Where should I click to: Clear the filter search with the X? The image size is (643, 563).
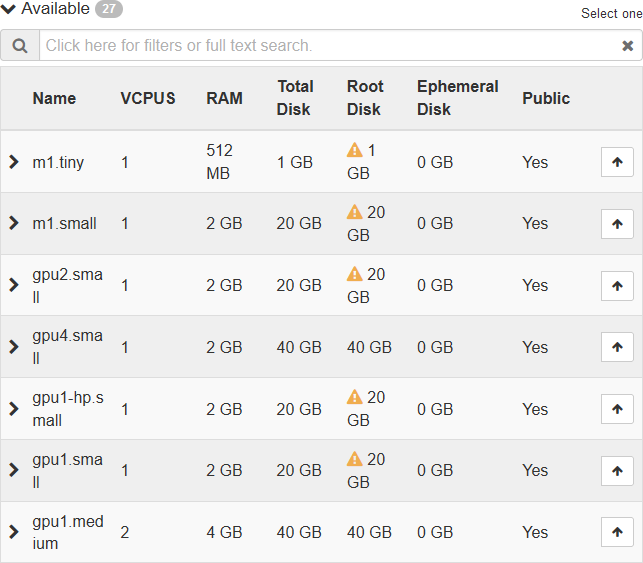tap(627, 46)
